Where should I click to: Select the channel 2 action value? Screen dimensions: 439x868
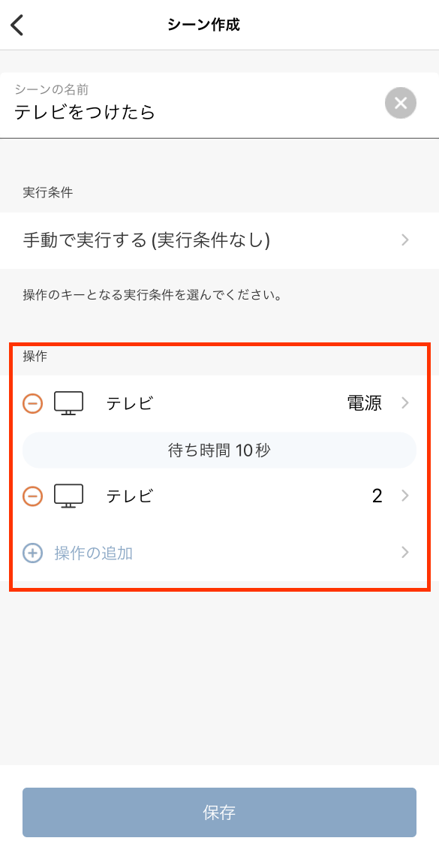(x=377, y=496)
